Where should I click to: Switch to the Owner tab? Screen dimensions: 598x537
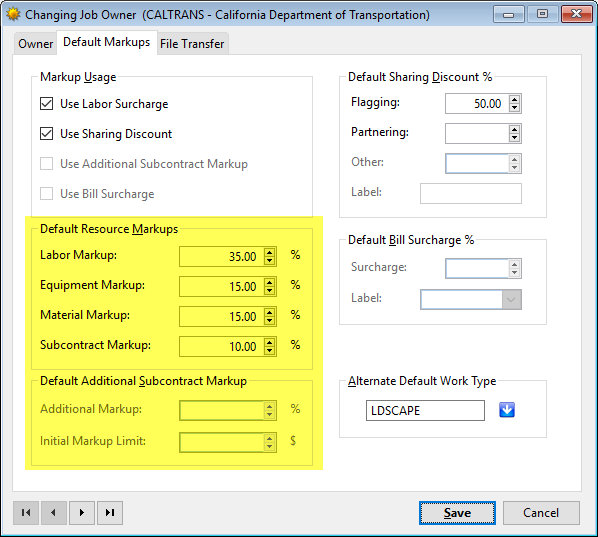35,44
